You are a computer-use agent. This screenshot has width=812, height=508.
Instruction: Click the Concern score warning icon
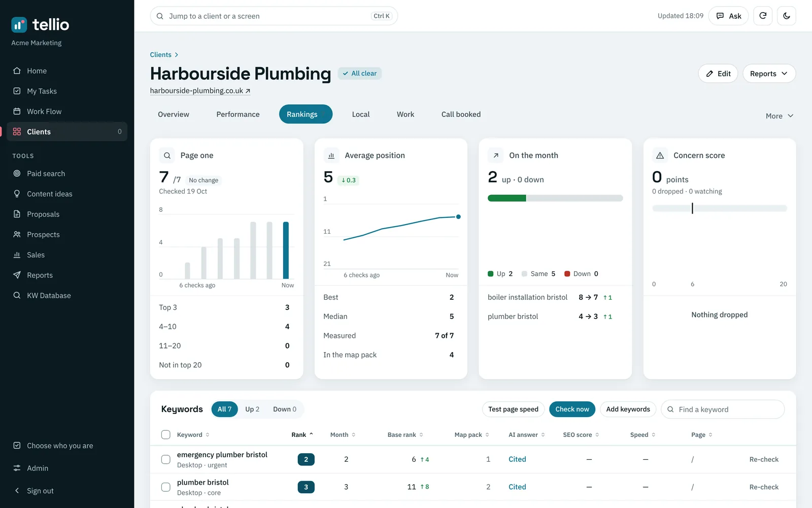(x=660, y=155)
